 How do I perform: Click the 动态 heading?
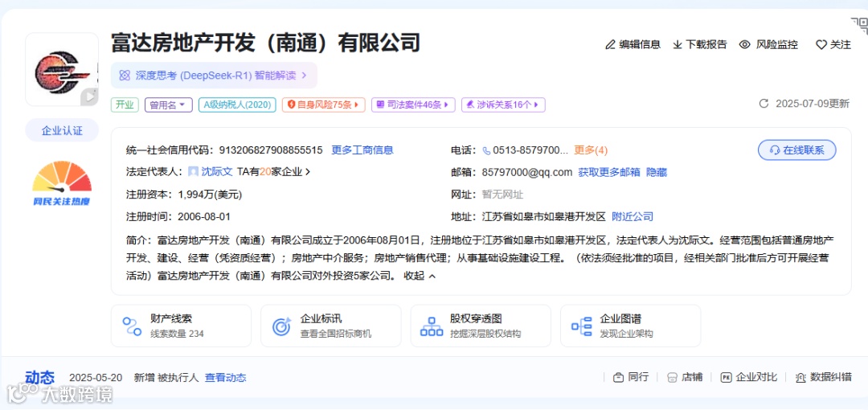point(40,378)
